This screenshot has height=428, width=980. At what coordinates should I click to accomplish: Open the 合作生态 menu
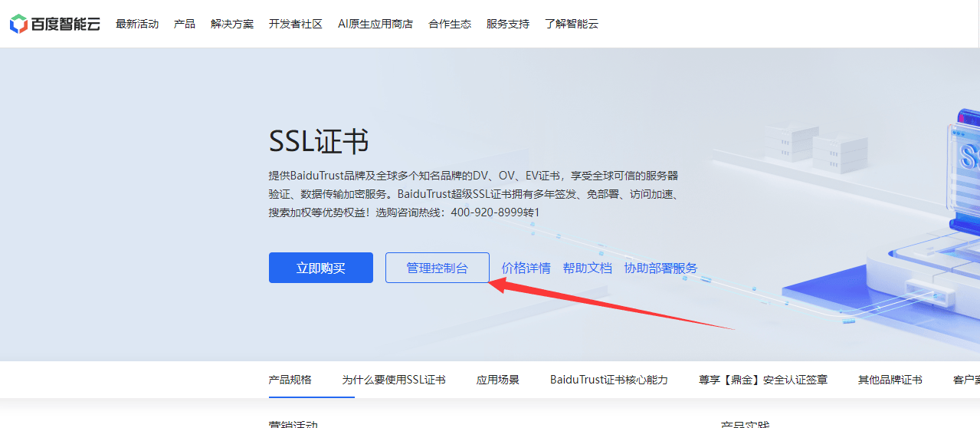(450, 24)
